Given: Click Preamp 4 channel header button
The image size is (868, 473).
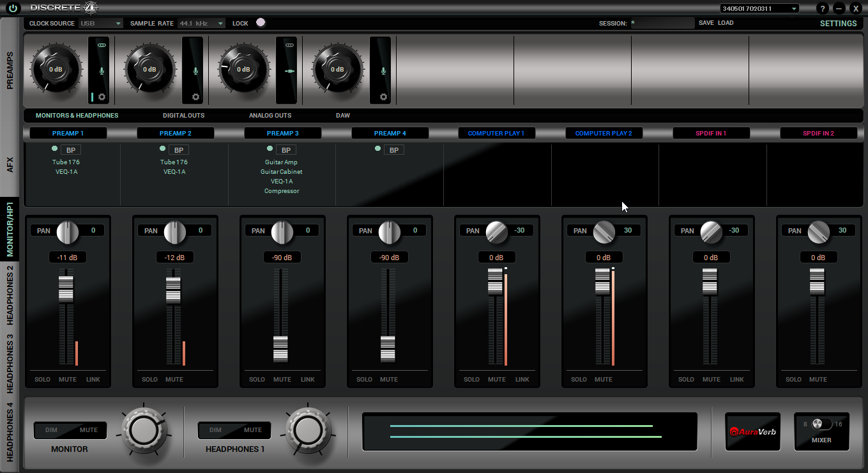Looking at the screenshot, I should pos(390,134).
